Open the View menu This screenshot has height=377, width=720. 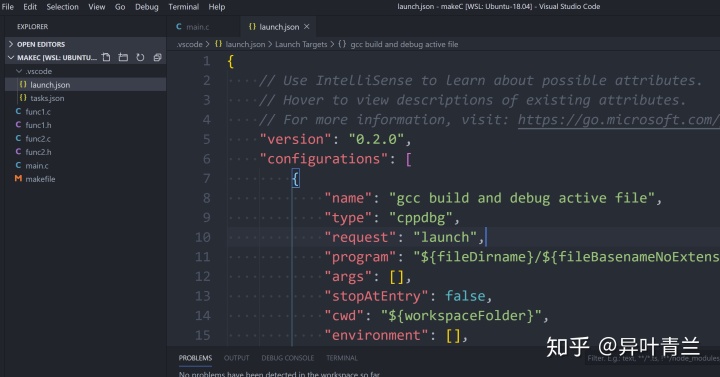[96, 7]
